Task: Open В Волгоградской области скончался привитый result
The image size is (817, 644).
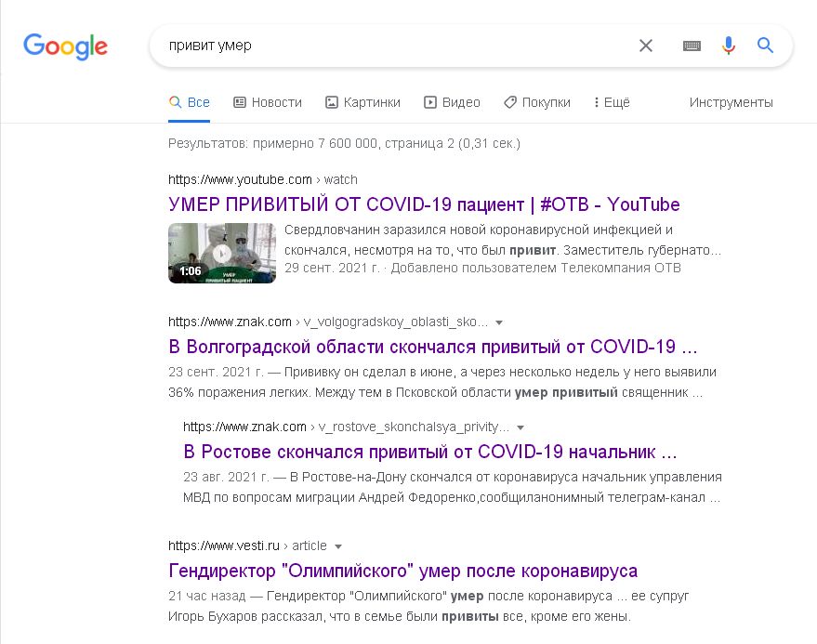Action: click(x=432, y=347)
